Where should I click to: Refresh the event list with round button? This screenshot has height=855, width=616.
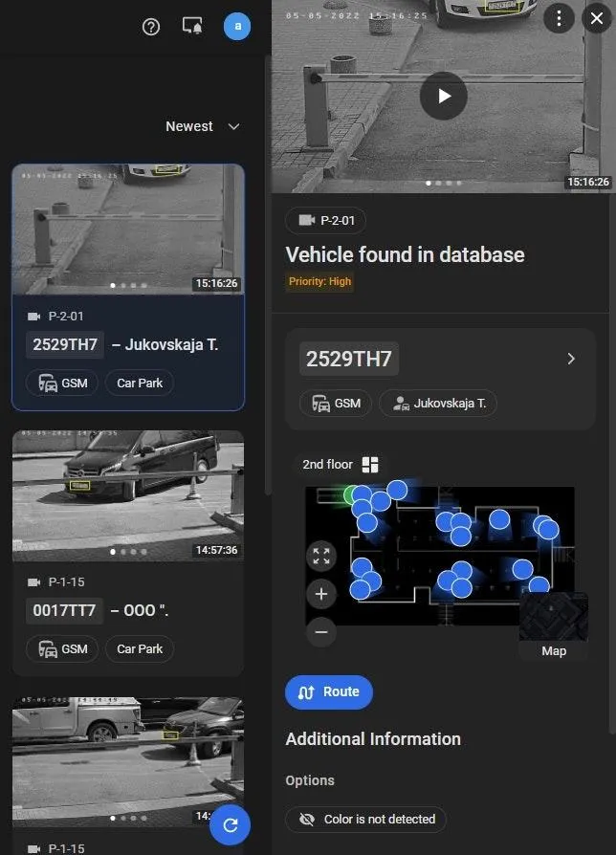click(231, 825)
